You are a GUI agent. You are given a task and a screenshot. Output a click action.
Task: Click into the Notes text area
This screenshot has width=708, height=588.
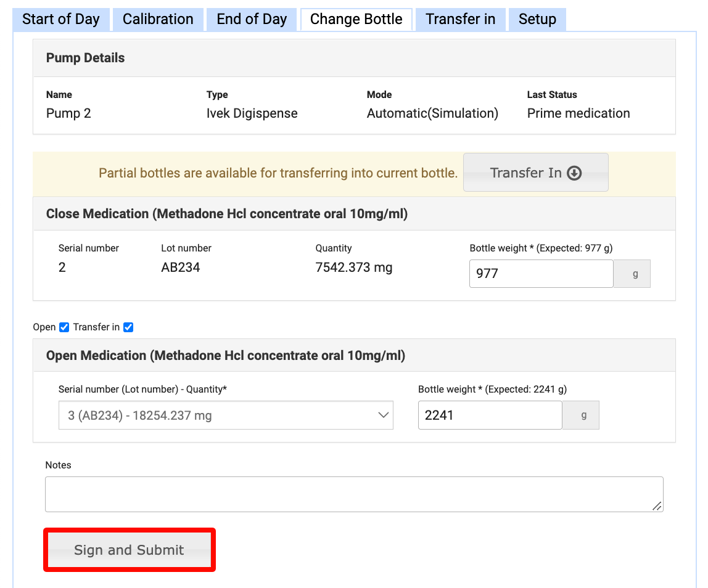[353, 494]
